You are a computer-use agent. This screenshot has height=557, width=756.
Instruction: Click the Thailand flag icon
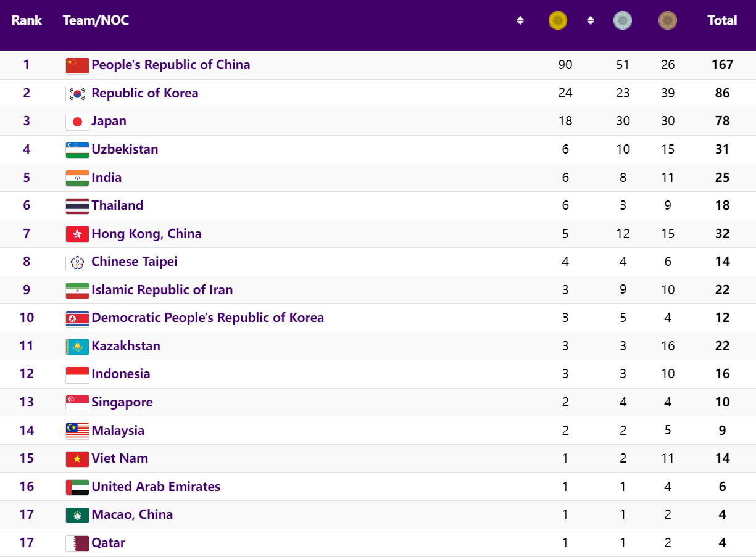click(x=77, y=206)
